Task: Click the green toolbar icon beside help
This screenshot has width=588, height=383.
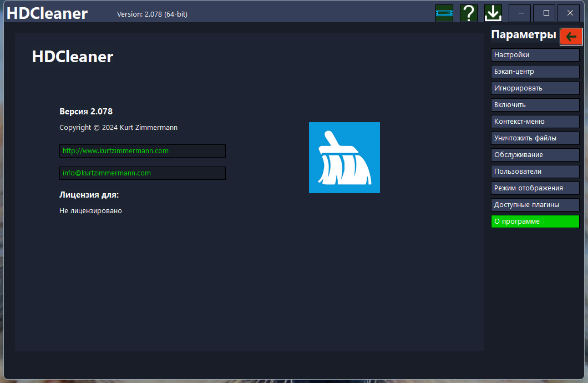Action: (444, 13)
